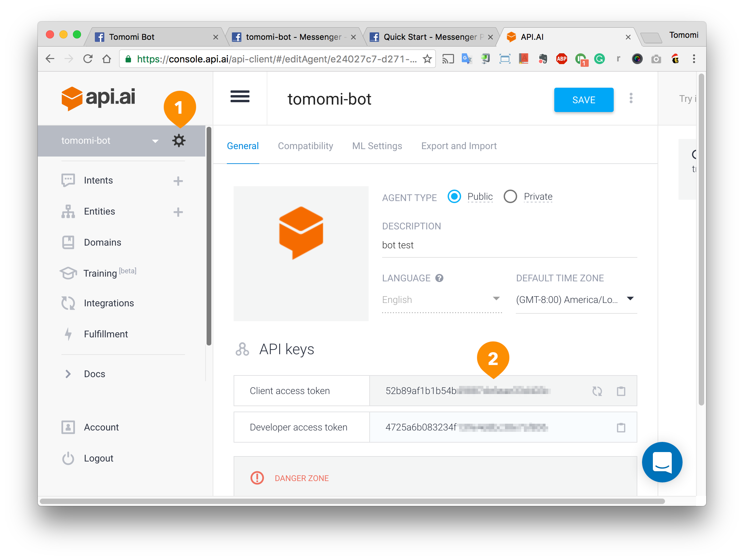This screenshot has width=744, height=560.
Task: Expand the Default Time Zone dropdown
Action: [x=633, y=300]
